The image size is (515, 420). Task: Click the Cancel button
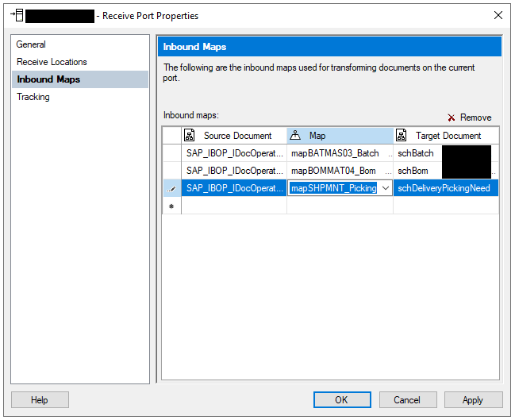(x=408, y=399)
